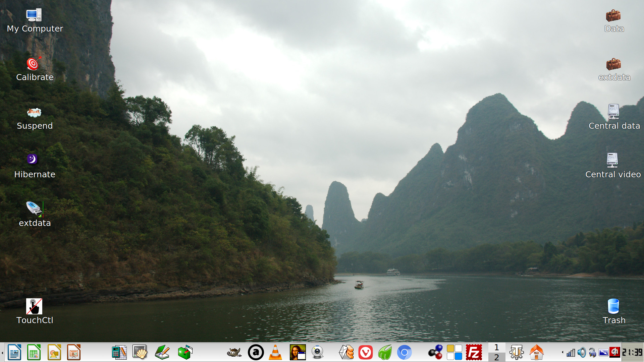
Task: Click the power plug tray icon
Action: coord(592,353)
